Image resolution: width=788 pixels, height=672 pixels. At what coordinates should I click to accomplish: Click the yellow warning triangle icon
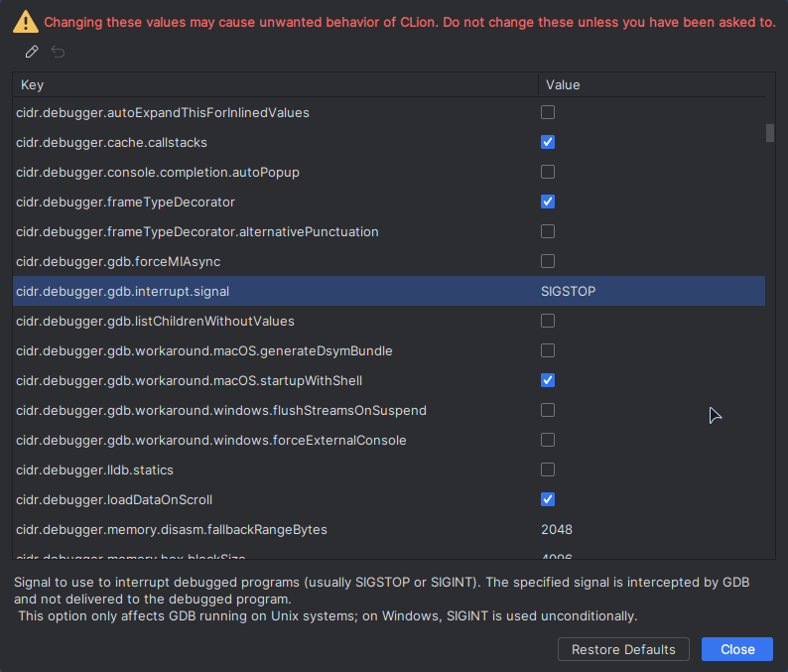[26, 22]
